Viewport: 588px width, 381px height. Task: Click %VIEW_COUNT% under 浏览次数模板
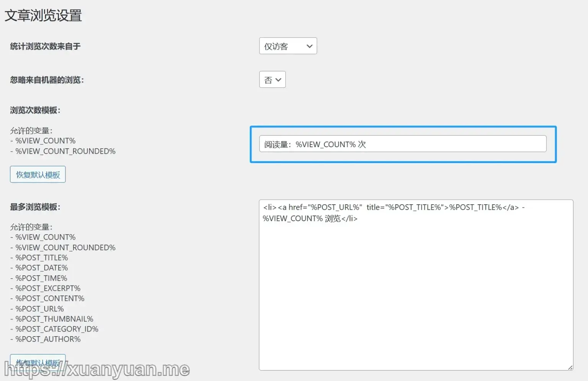pos(46,141)
